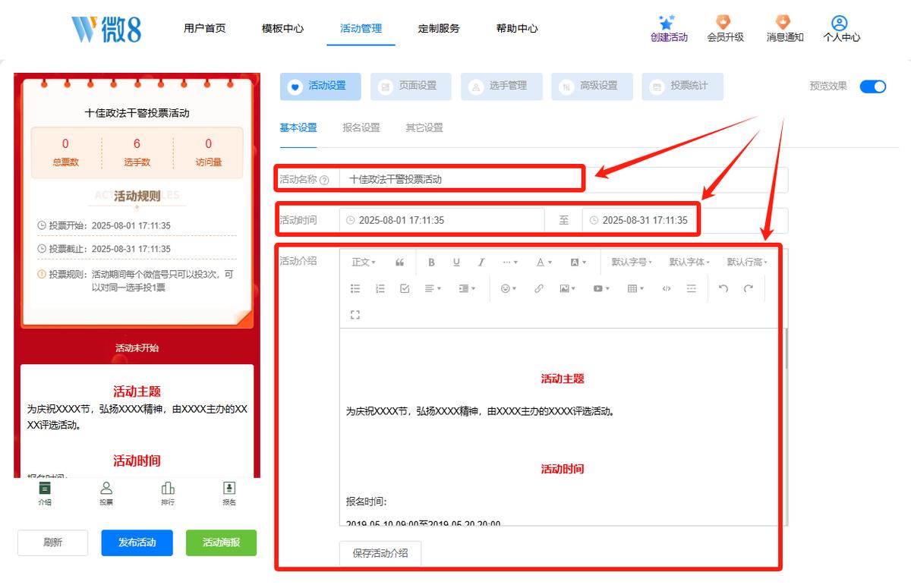Open the 正文 heading style dropdown

[364, 263]
